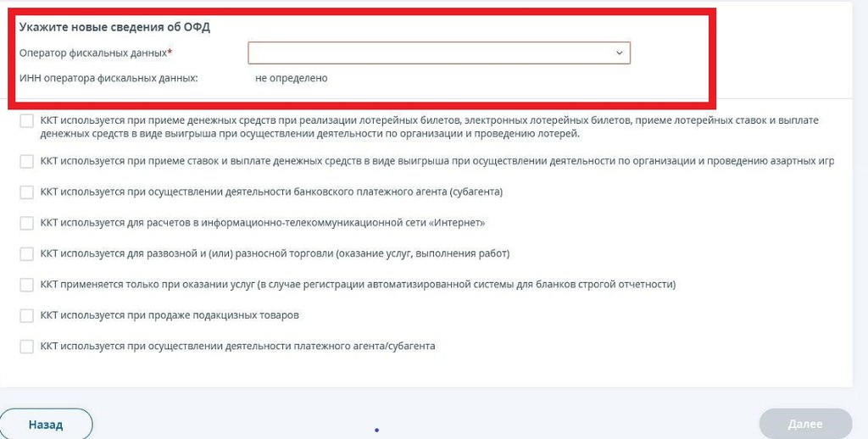Click label text about расчетов в сети «Интернет»
The height and width of the screenshot is (439, 868).
(x=263, y=223)
